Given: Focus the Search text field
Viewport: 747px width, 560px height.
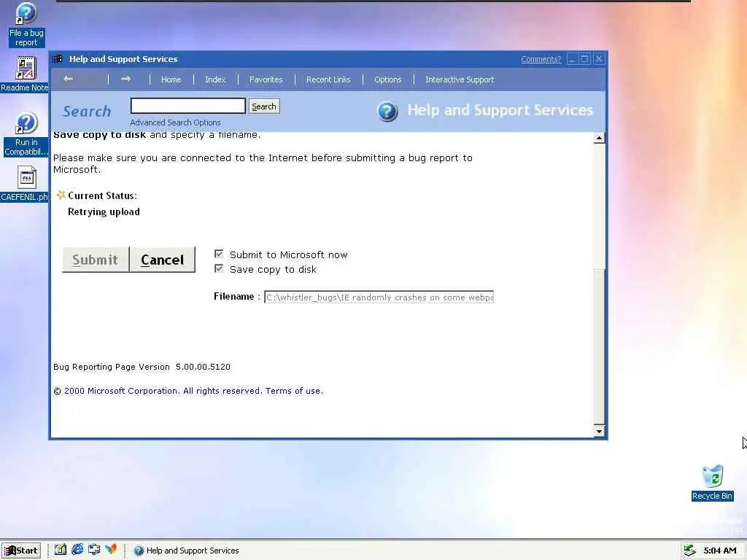Looking at the screenshot, I should pyautogui.click(x=188, y=106).
